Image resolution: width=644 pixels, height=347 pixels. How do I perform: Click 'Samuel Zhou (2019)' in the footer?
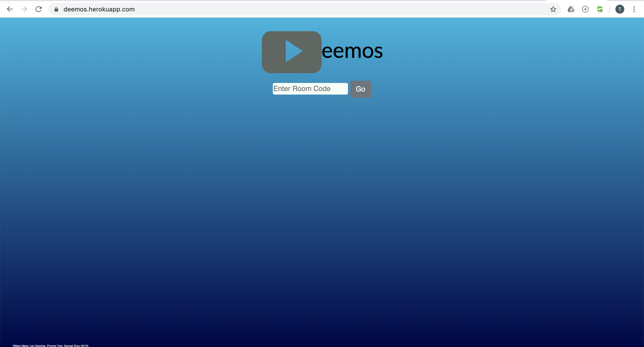click(x=76, y=345)
